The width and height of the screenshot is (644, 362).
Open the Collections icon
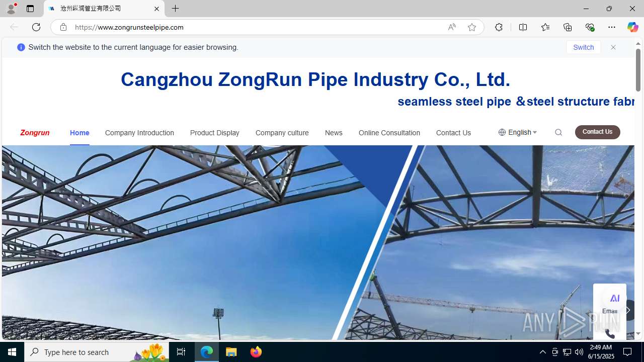tap(568, 27)
